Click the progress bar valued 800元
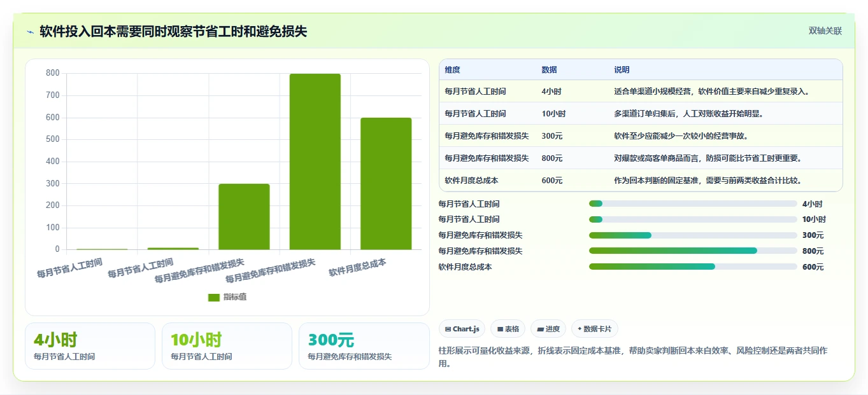 coord(693,251)
